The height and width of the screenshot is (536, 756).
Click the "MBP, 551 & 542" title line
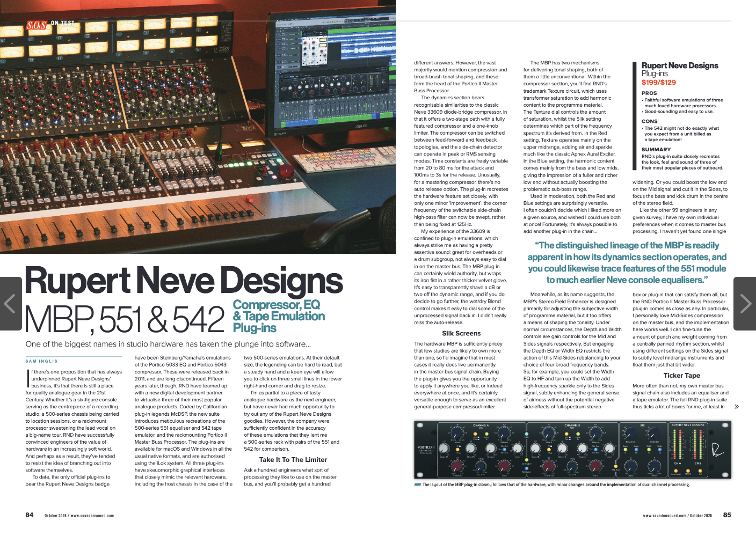tap(125, 320)
